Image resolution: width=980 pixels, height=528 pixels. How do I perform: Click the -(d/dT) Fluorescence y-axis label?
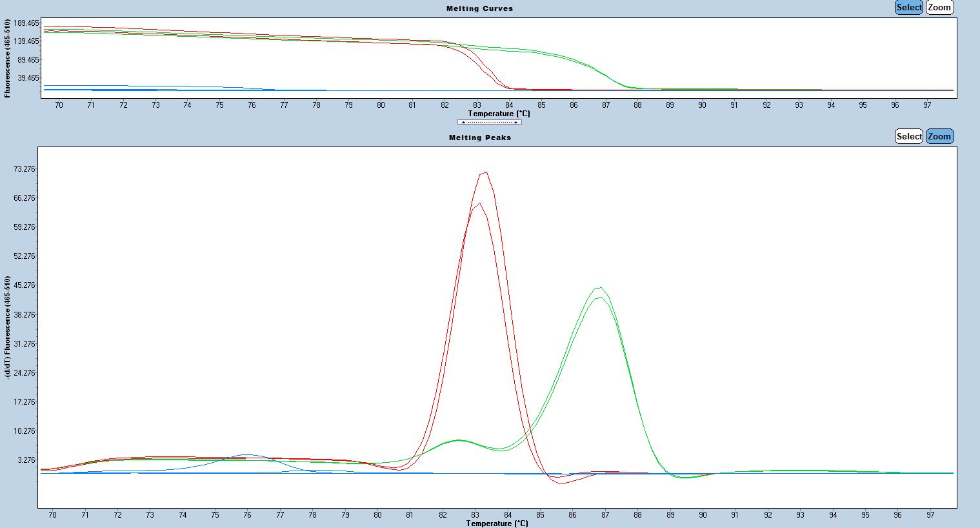point(8,327)
